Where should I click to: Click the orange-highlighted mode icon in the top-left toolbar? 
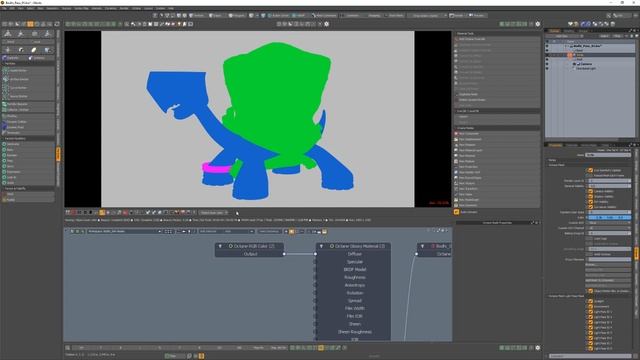tap(31, 24)
